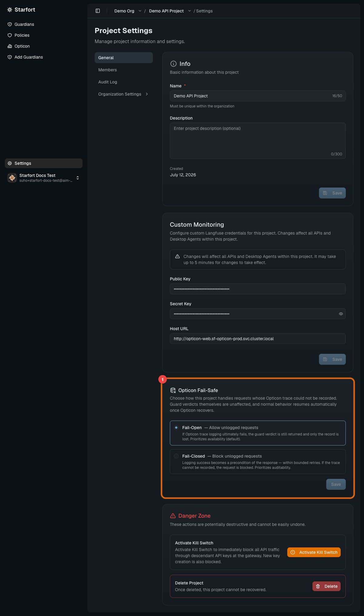Expand Organization Settings with its chevron
The height and width of the screenshot is (616, 364).
click(147, 94)
